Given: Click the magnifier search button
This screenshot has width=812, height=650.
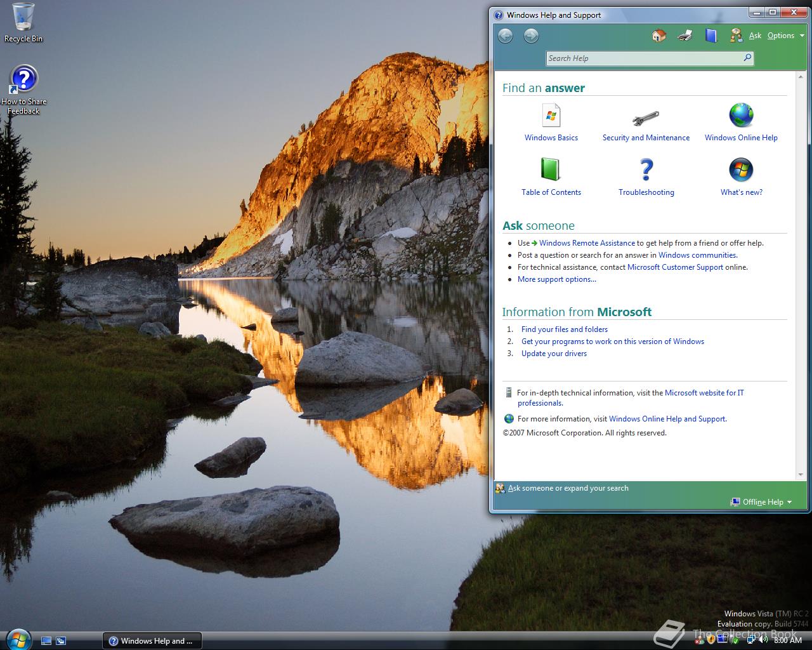Looking at the screenshot, I should tap(747, 58).
